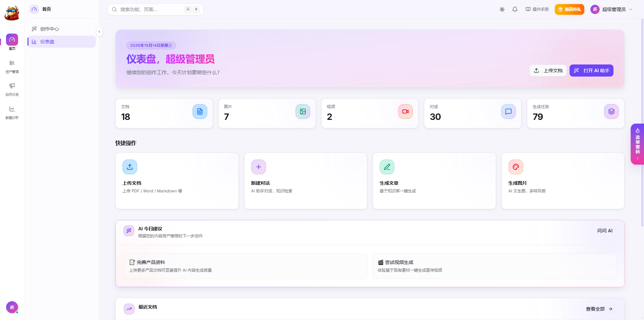This screenshot has height=320, width=644.
Task: Collapse the sidebar with chevron handle
Action: tap(99, 32)
